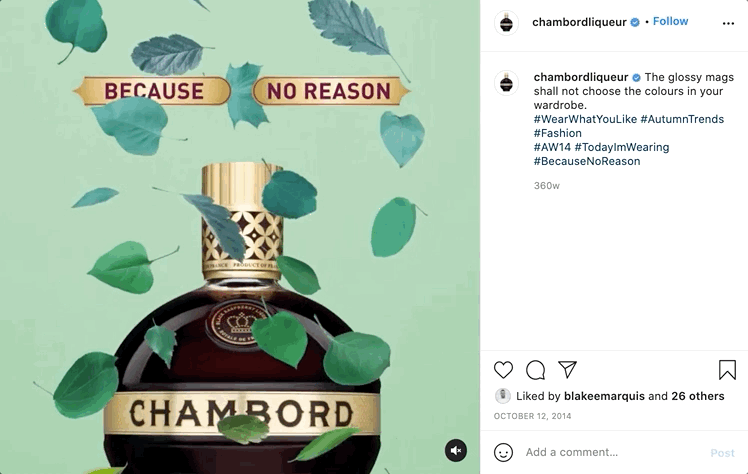Open the #TodayImWearing hashtag
The height and width of the screenshot is (474, 748).
(622, 147)
